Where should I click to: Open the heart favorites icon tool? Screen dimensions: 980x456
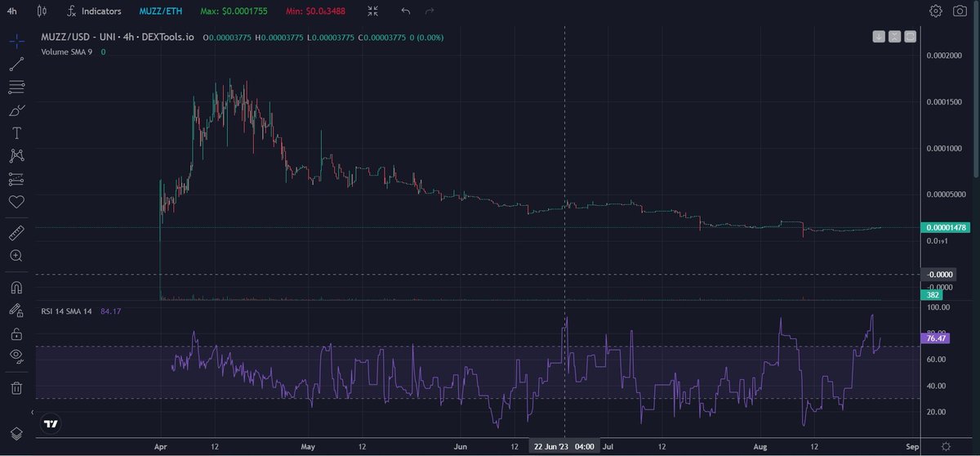[x=16, y=201]
